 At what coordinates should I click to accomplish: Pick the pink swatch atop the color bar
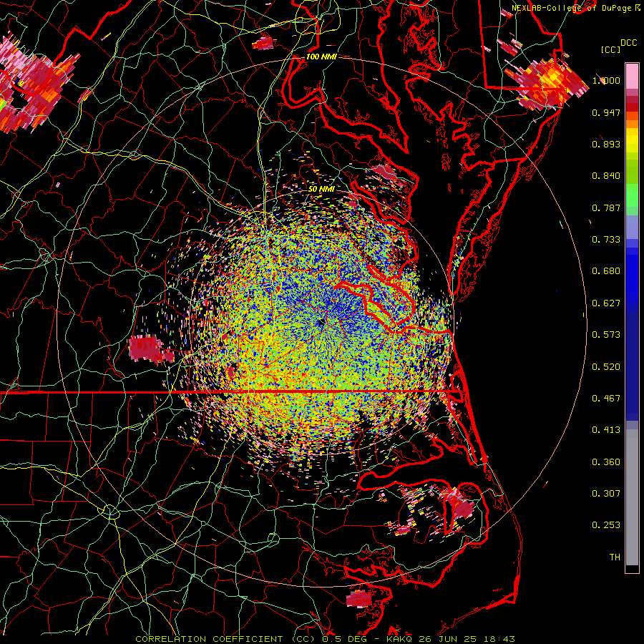pyautogui.click(x=632, y=76)
